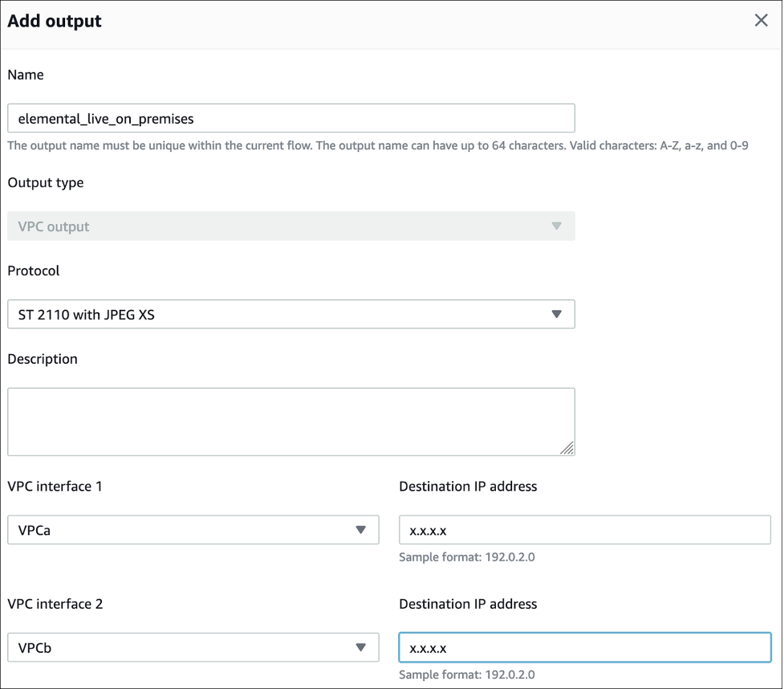Focus VPC interface 1 Destination IP field
The height and width of the screenshot is (689, 784).
[x=584, y=530]
